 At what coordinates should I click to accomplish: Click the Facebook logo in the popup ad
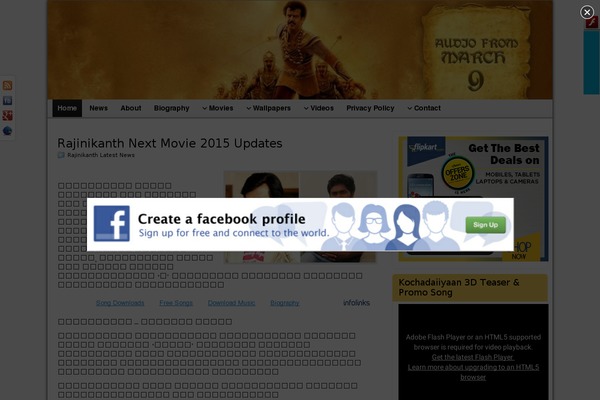(x=111, y=224)
